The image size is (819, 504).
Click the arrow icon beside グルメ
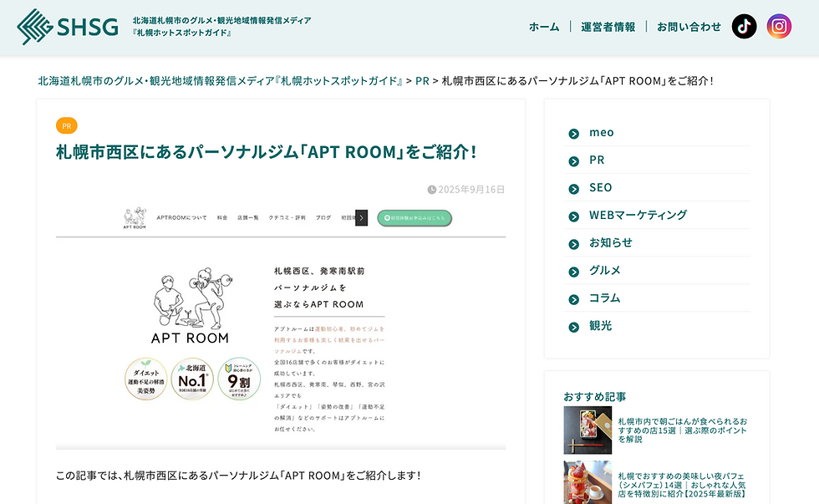[x=573, y=272]
